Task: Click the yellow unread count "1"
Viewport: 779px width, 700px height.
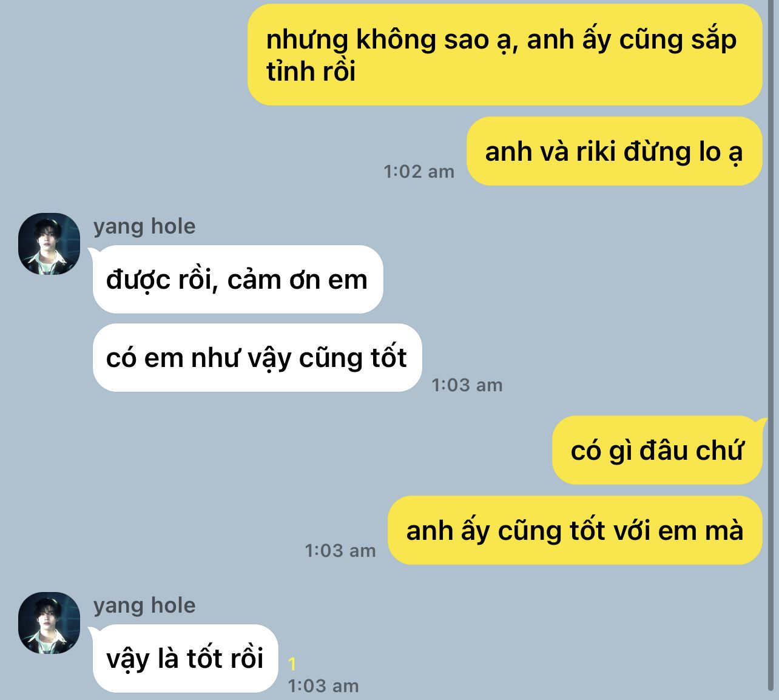Action: coord(292,664)
